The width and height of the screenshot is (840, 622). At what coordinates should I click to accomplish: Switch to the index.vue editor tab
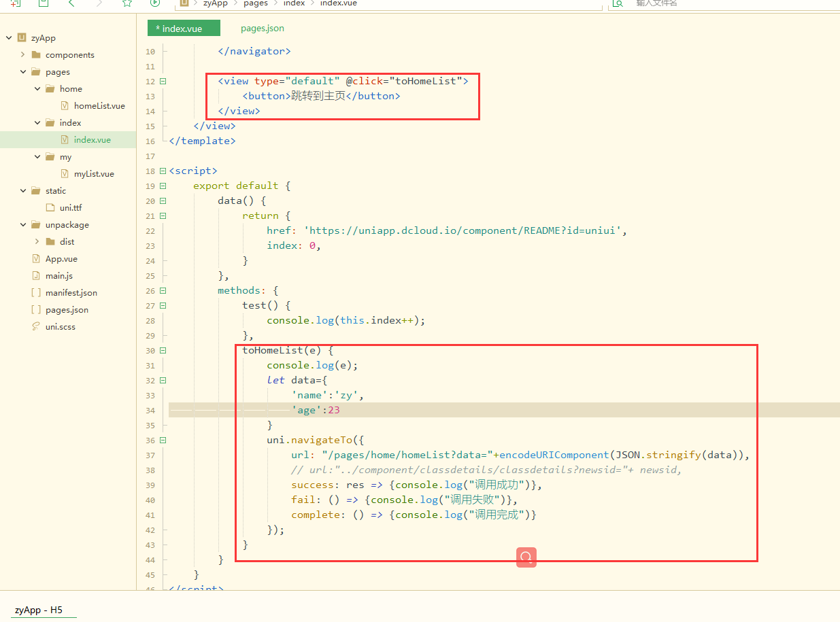point(184,29)
